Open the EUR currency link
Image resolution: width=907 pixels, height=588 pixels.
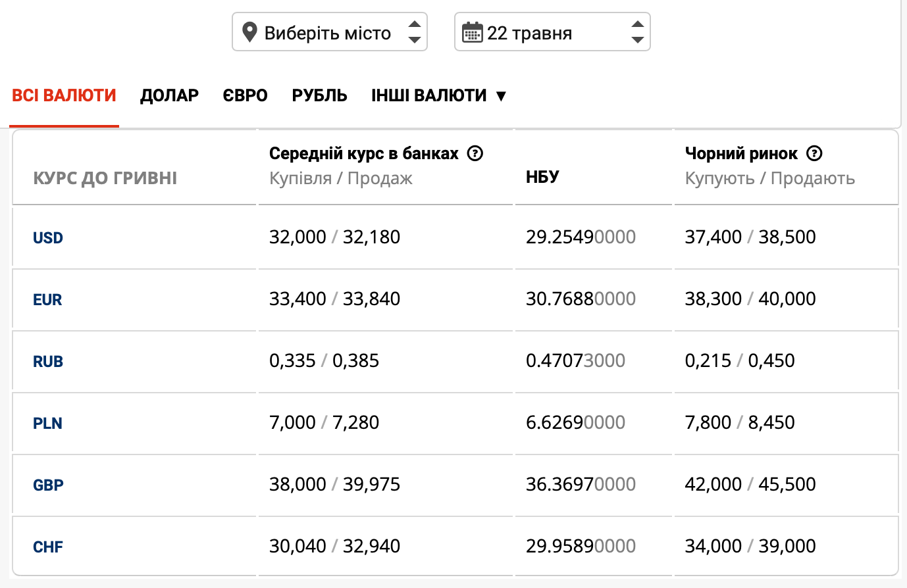[x=47, y=299]
